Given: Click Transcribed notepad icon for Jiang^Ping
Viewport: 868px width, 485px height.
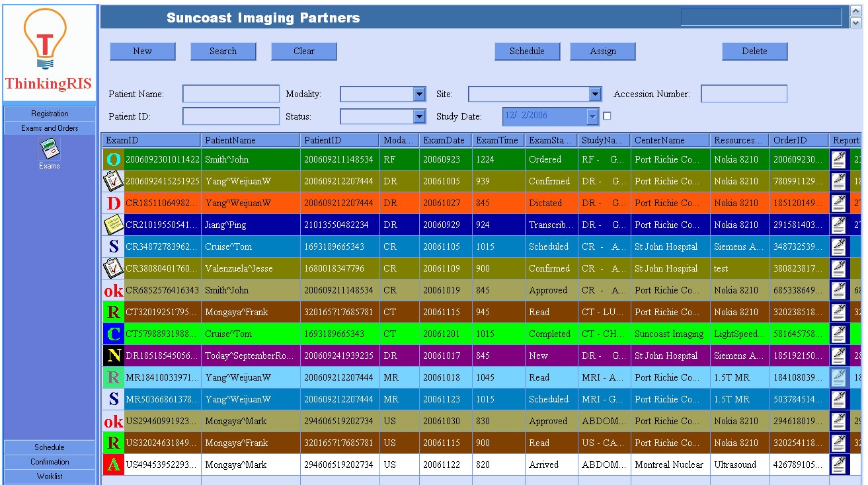Looking at the screenshot, I should coord(114,225).
